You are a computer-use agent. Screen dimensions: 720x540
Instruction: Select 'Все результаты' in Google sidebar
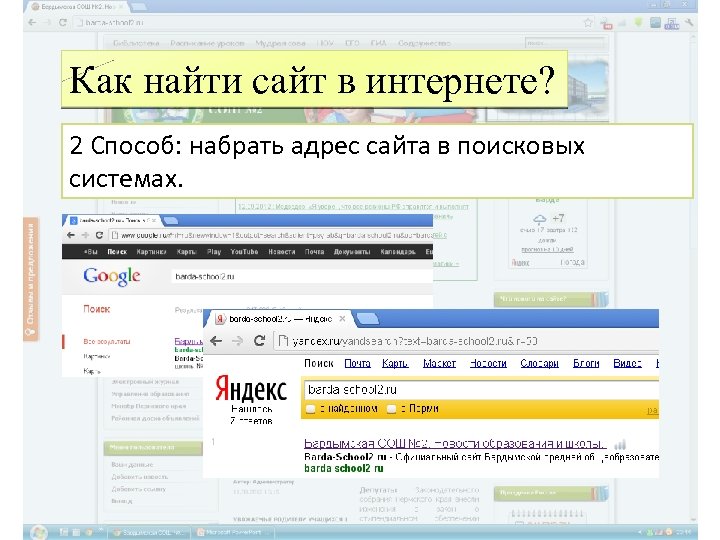[x=107, y=342]
